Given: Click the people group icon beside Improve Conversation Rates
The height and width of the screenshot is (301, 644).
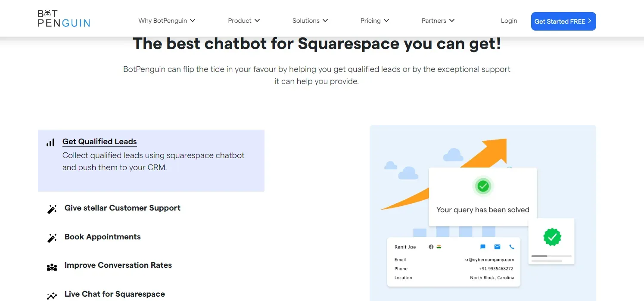Looking at the screenshot, I should (x=52, y=267).
